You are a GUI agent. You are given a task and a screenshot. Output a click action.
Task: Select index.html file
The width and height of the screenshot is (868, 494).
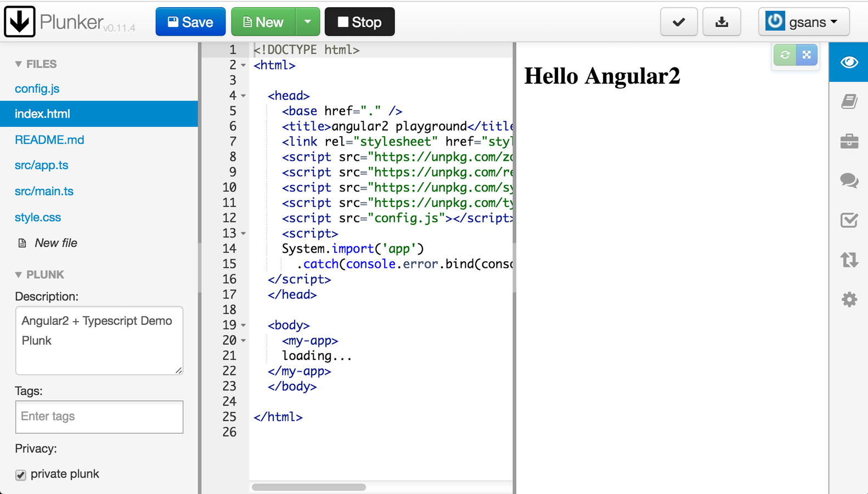click(99, 114)
